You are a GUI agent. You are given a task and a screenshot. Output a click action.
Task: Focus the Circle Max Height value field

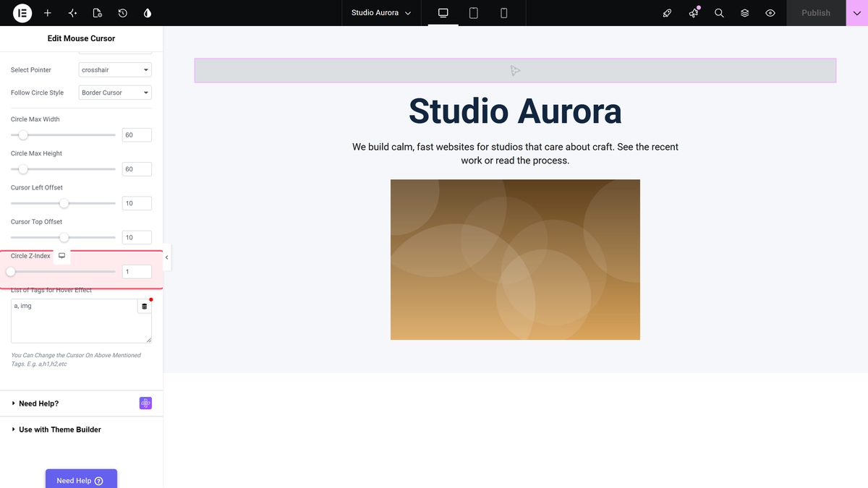coord(137,169)
